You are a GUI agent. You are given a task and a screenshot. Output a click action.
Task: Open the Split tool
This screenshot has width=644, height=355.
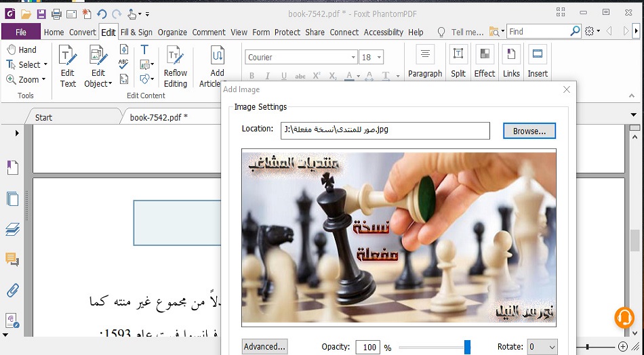tap(458, 61)
